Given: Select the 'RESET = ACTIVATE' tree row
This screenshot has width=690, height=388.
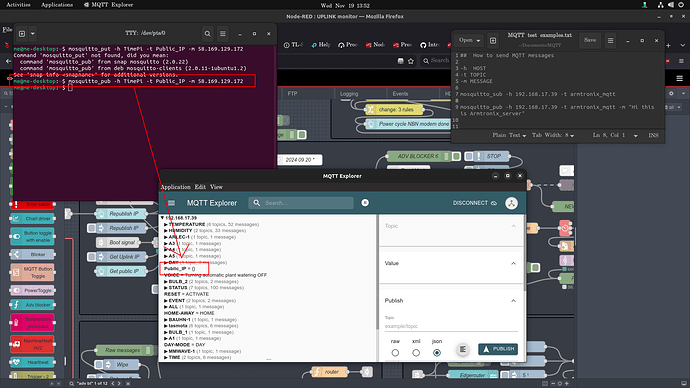Looking at the screenshot, I should [x=186, y=294].
